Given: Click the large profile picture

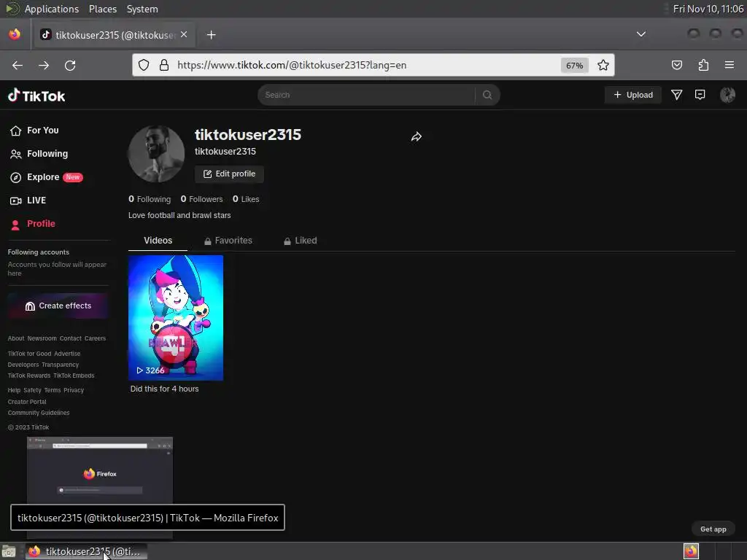Looking at the screenshot, I should (156, 154).
